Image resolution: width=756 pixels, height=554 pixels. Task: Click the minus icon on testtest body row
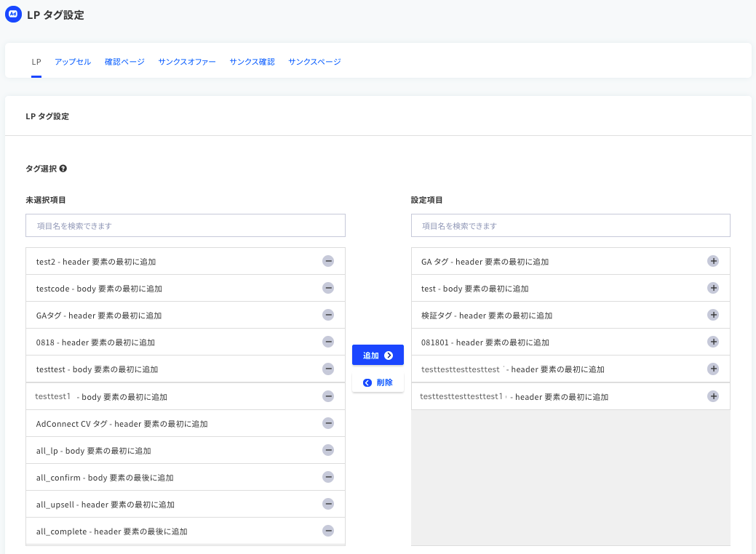tap(328, 369)
